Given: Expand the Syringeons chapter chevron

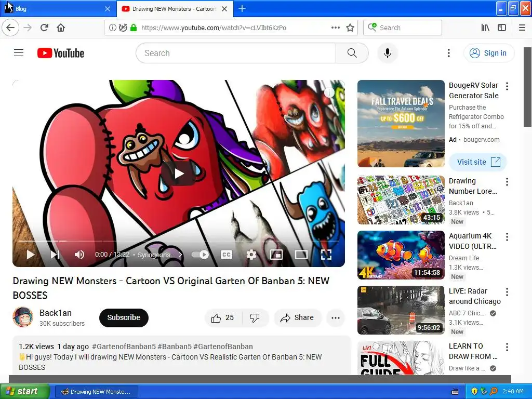Looking at the screenshot, I should [180, 255].
